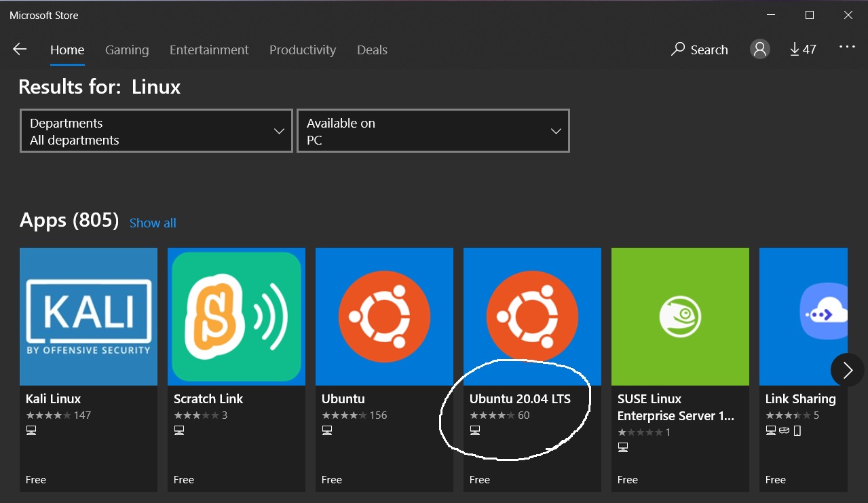Image resolution: width=868 pixels, height=503 pixels.
Task: Click Free price on Scratch Link
Action: 184,480
